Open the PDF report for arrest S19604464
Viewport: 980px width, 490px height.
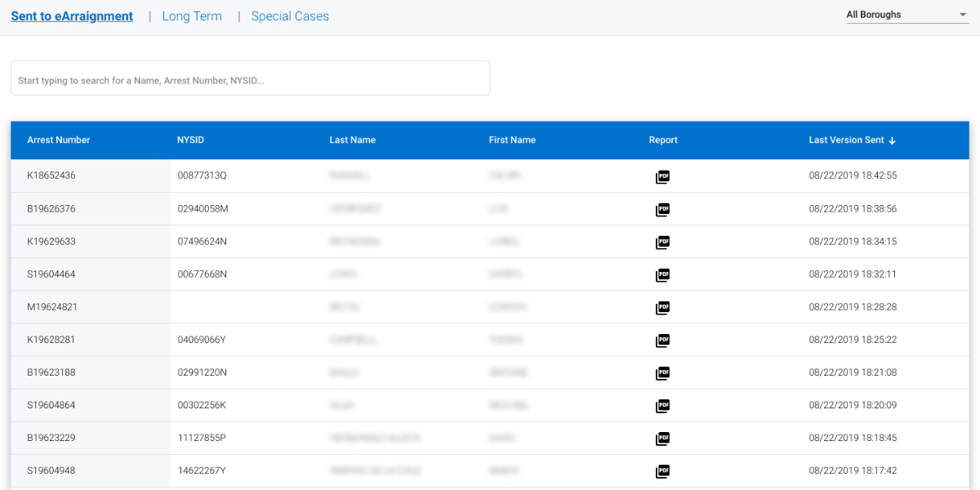click(662, 274)
